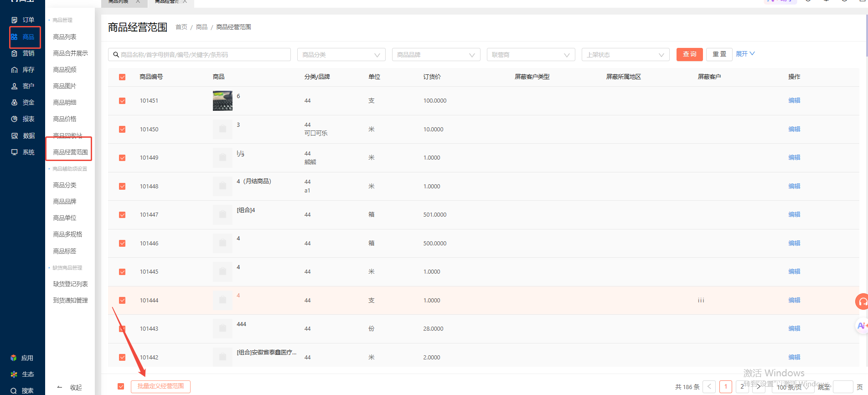This screenshot has width=868, height=395.
Task: Open the 商品分类 dropdown filter
Action: [341, 55]
